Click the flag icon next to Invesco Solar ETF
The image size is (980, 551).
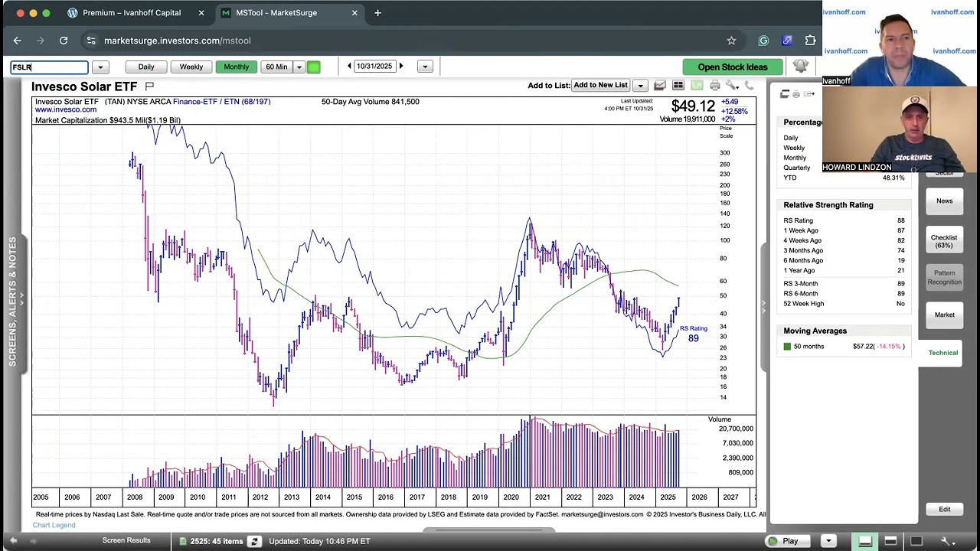click(x=149, y=86)
